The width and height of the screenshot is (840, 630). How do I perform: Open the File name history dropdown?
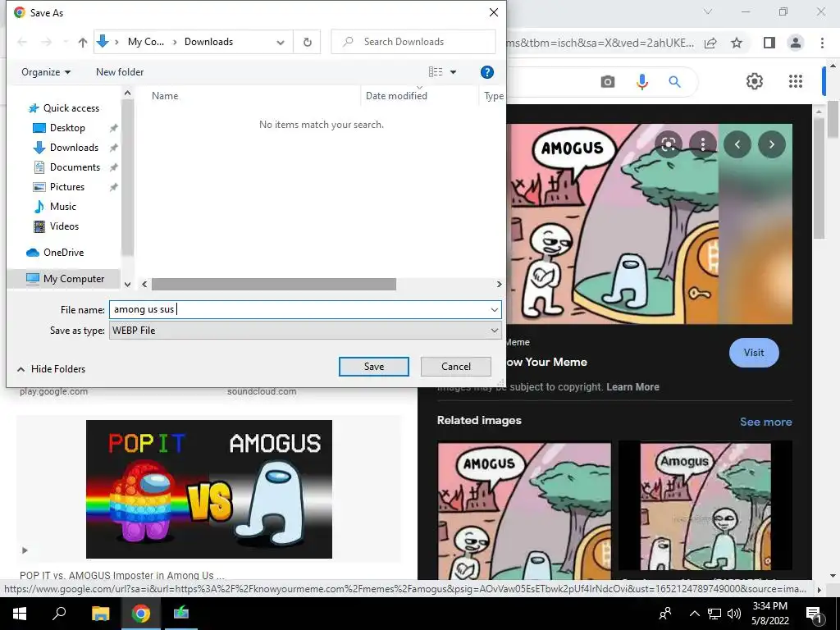tap(494, 309)
